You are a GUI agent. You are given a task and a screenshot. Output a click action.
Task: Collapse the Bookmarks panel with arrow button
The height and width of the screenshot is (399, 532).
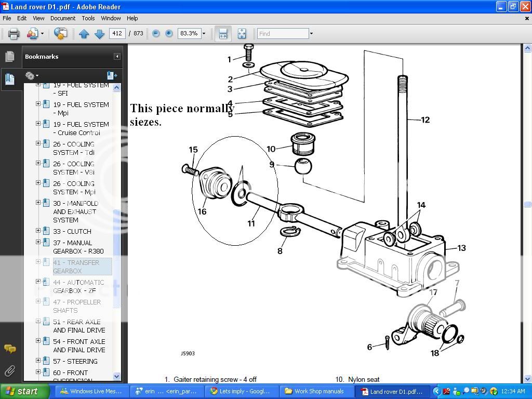coord(116,57)
